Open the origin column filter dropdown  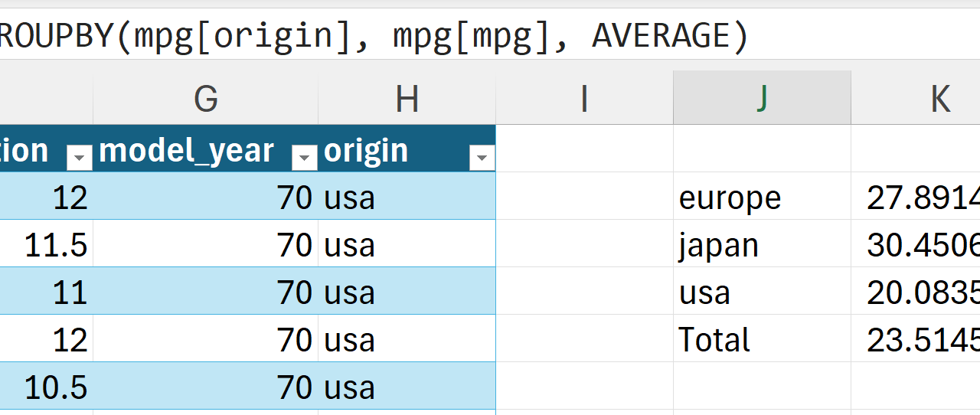(482, 158)
